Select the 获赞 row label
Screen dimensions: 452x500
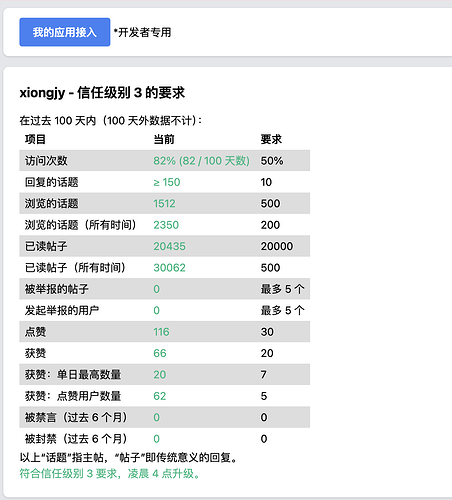tap(36, 353)
